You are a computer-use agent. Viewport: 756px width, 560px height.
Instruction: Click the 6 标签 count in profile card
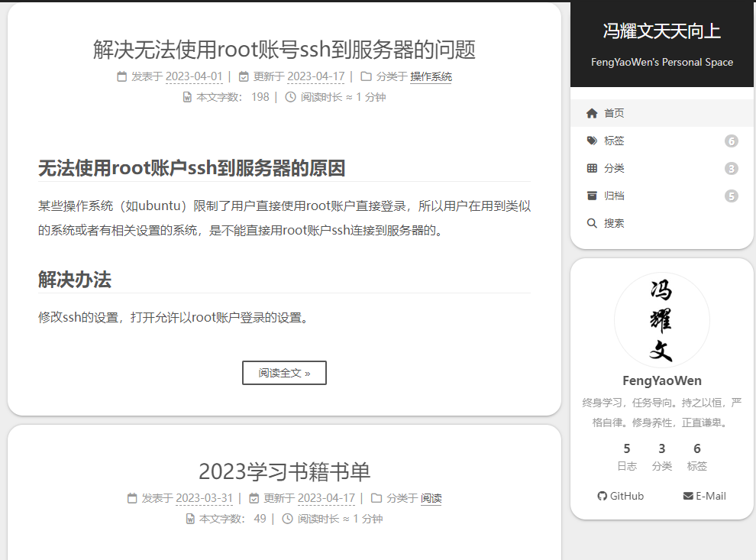[x=696, y=457]
